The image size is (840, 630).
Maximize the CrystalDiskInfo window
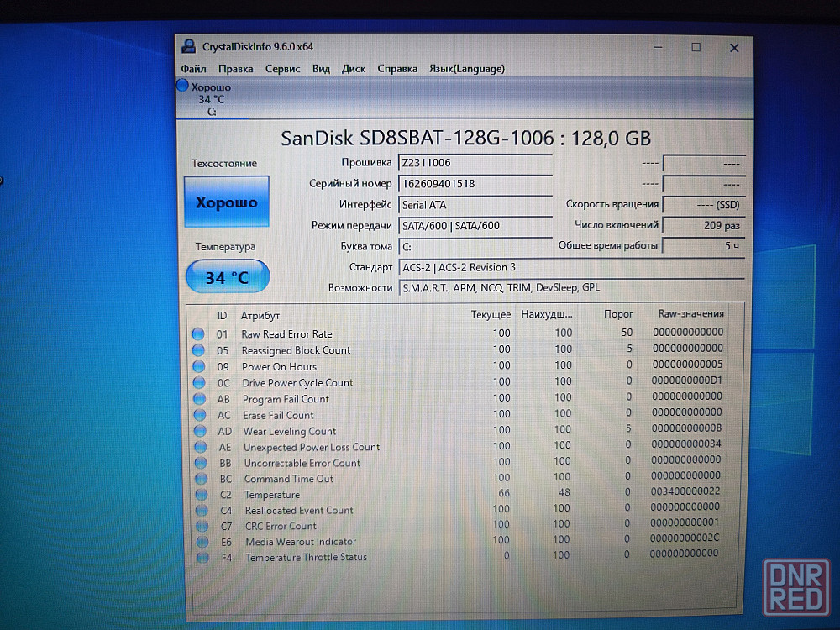click(x=696, y=47)
